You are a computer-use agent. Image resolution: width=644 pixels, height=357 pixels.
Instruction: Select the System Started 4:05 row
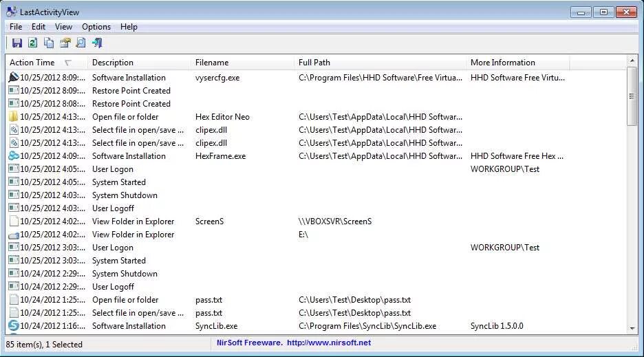316,182
